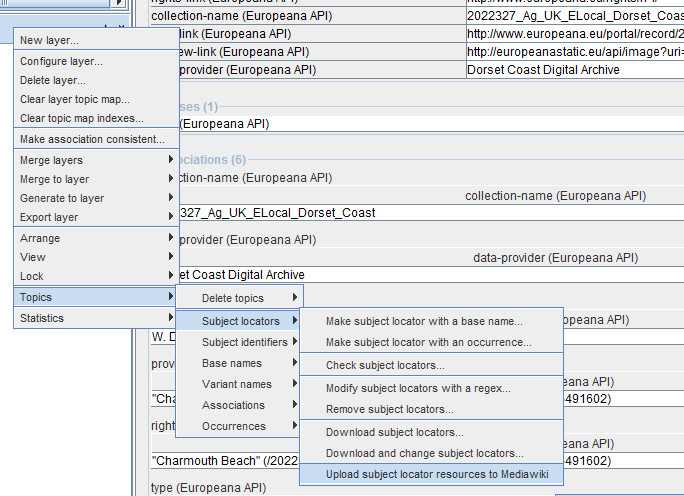
Task: Click data-provider (Europeana API) role label on right
Action: [556, 258]
